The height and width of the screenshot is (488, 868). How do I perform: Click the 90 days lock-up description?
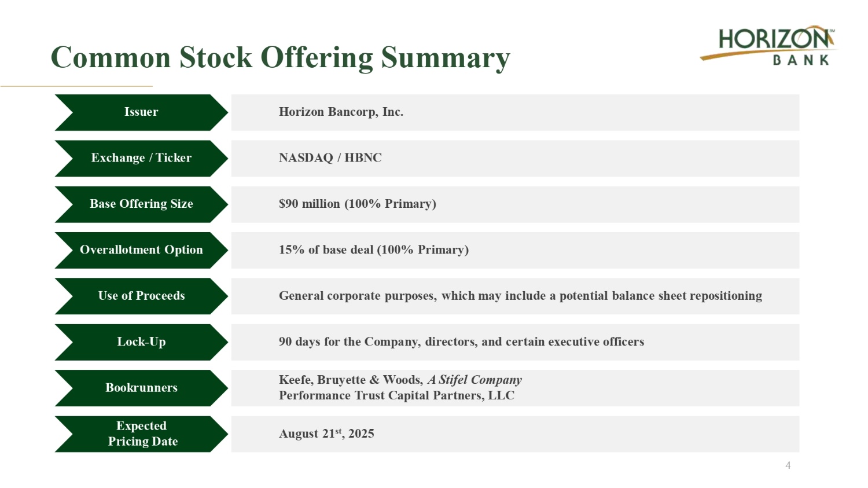pyautogui.click(x=461, y=342)
